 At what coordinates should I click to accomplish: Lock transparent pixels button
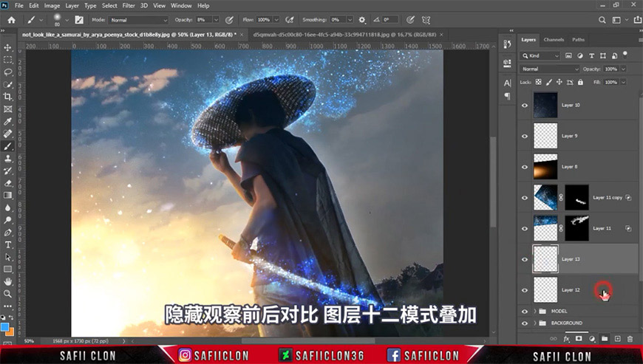[539, 82]
